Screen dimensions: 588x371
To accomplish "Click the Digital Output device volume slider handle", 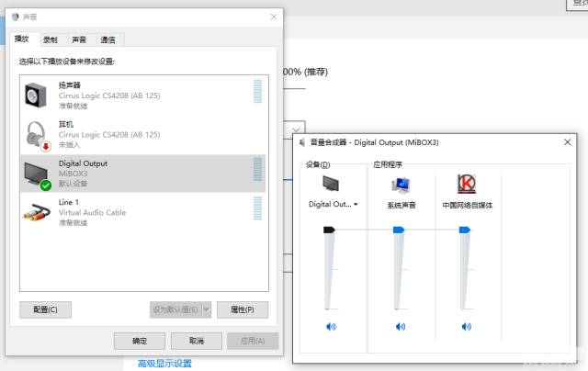I will (329, 230).
